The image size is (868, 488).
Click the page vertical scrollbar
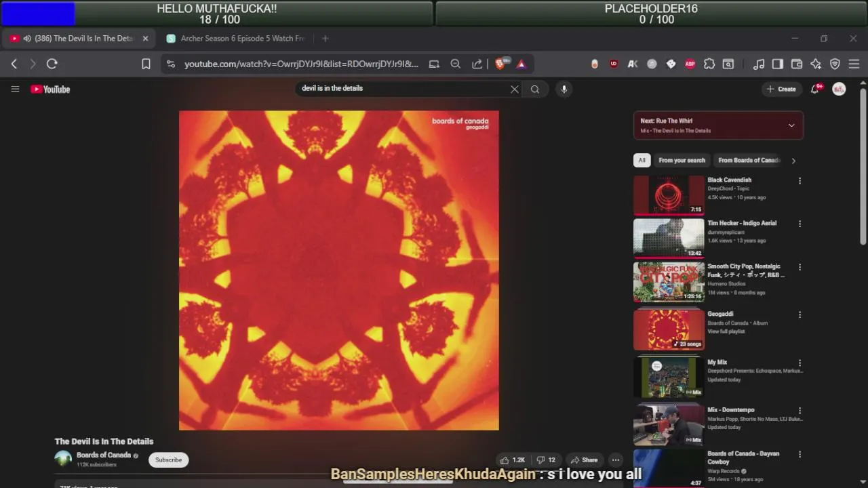point(863,167)
